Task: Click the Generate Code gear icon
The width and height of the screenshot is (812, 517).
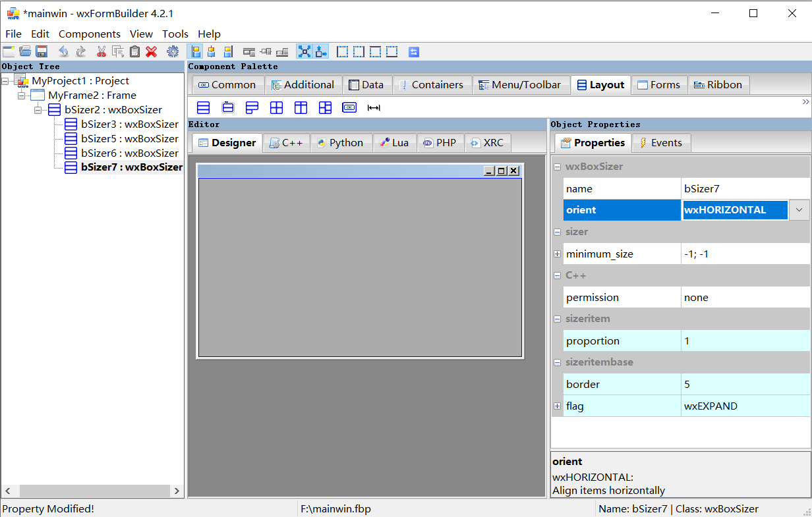Action: [173, 51]
